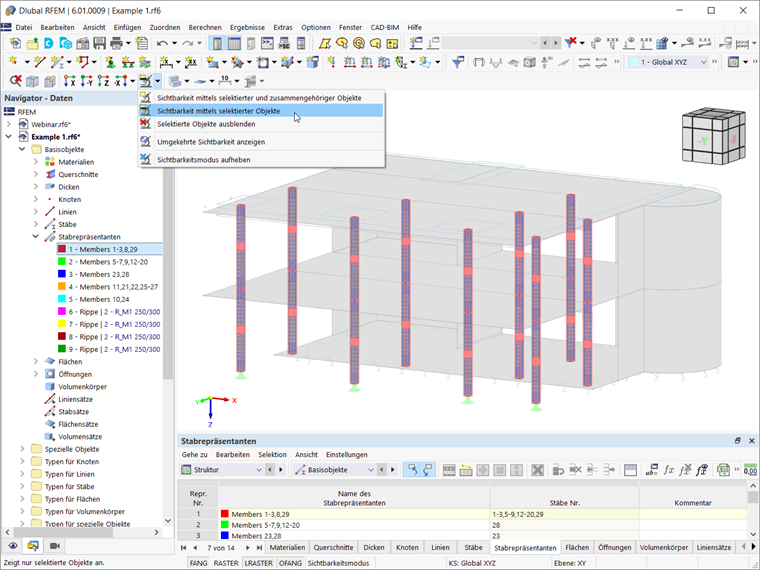This screenshot has width=760, height=570.
Task: Switch to the Querschnitte table tab
Action: [333, 547]
